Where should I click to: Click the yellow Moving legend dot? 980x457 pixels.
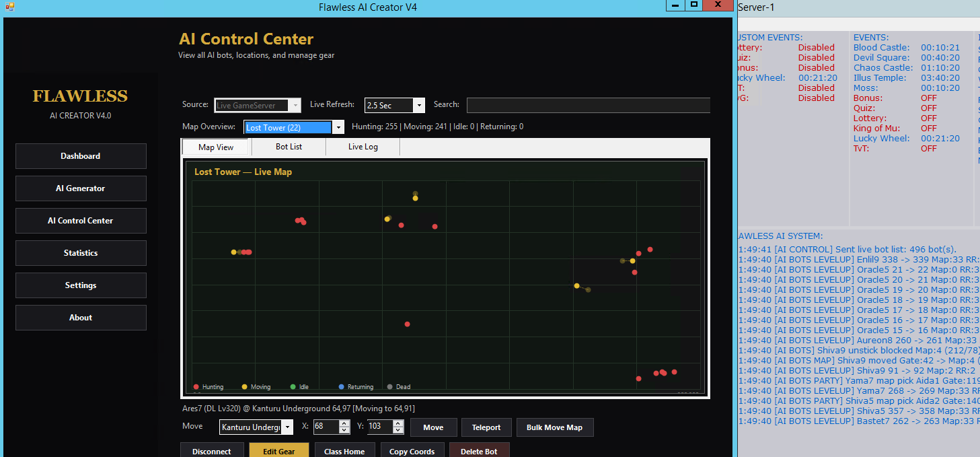point(244,387)
